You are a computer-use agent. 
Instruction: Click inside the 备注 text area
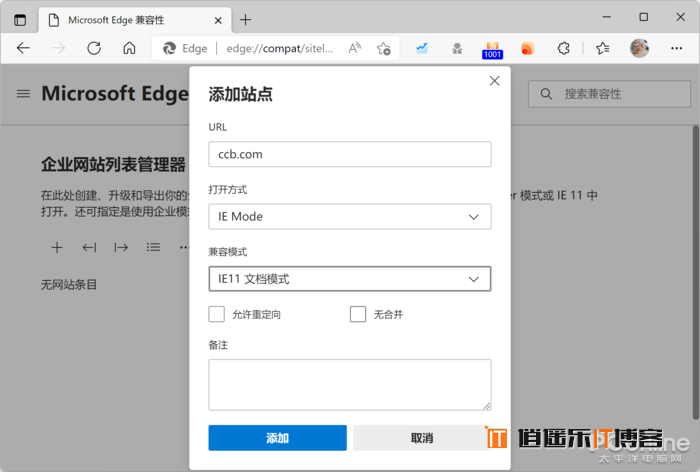coord(349,384)
